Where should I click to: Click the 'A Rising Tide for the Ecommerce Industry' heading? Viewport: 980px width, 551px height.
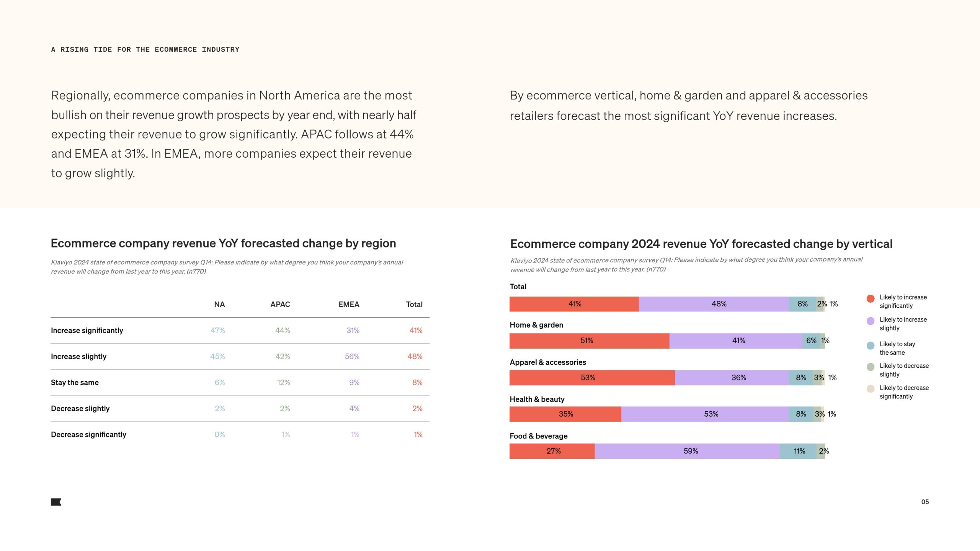145,50
